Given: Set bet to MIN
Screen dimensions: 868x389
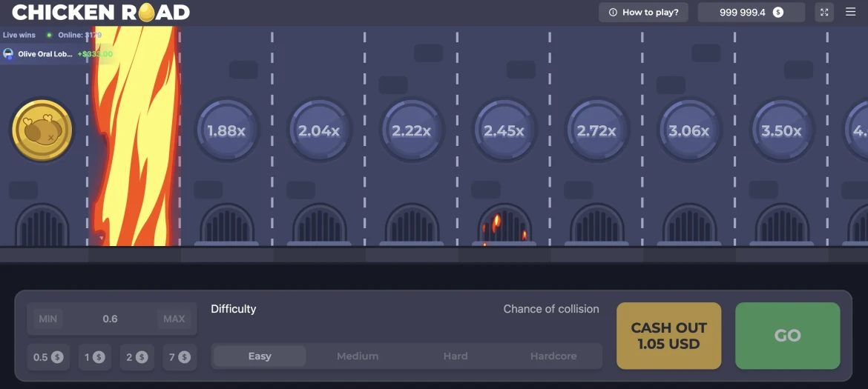Looking at the screenshot, I should pos(48,319).
